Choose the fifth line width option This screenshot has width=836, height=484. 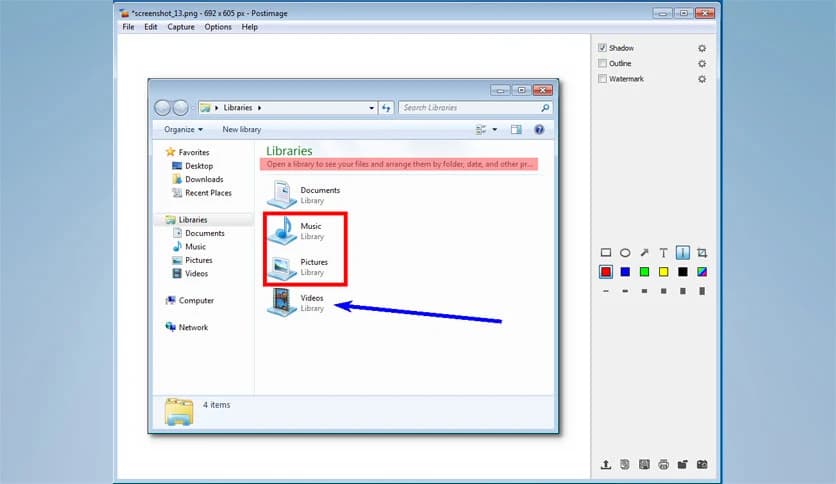(x=682, y=291)
